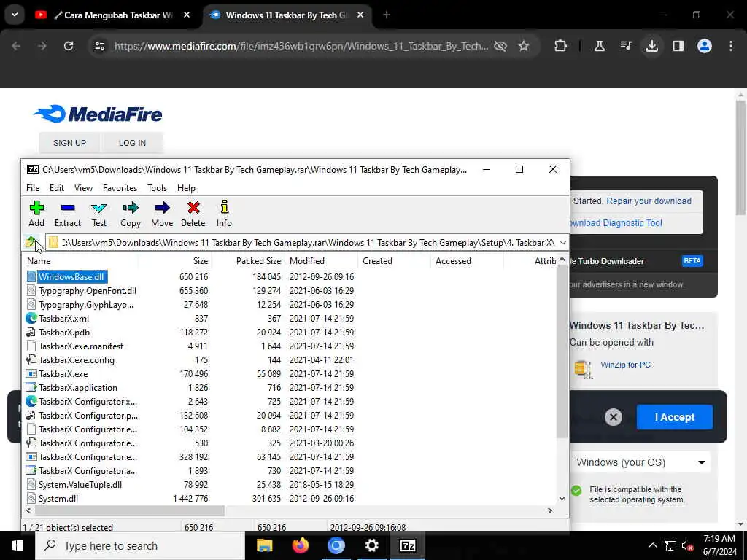Viewport: 747px width, 560px height.
Task: Open the Help menu in 7-Zip
Action: point(186,188)
